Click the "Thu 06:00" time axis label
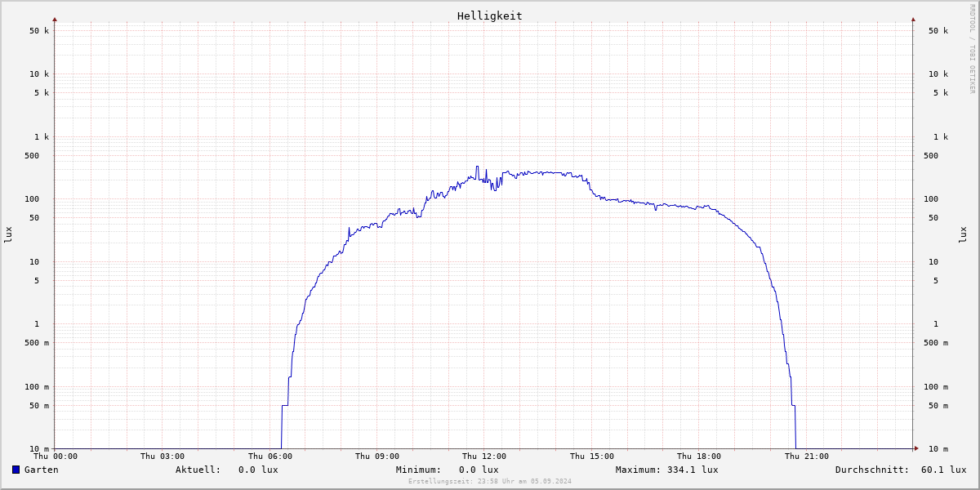The image size is (980, 490). click(x=270, y=457)
